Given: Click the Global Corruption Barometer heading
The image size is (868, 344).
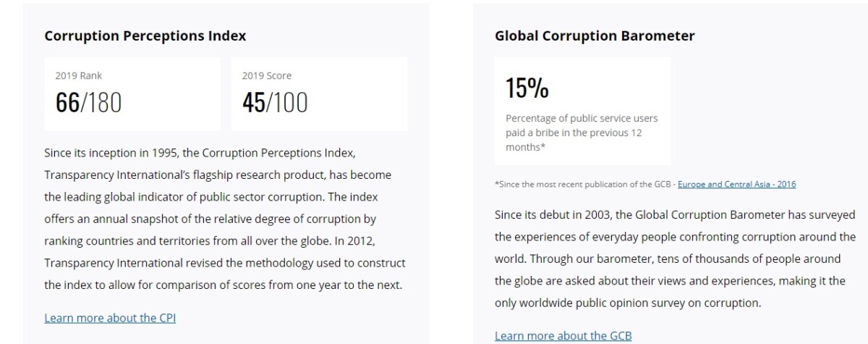Looking at the screenshot, I should (595, 35).
